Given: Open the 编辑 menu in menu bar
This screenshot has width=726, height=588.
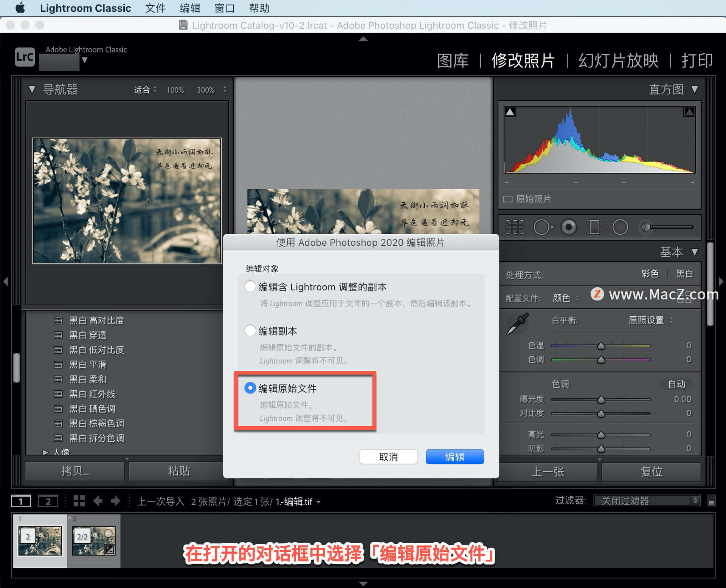Looking at the screenshot, I should [190, 8].
